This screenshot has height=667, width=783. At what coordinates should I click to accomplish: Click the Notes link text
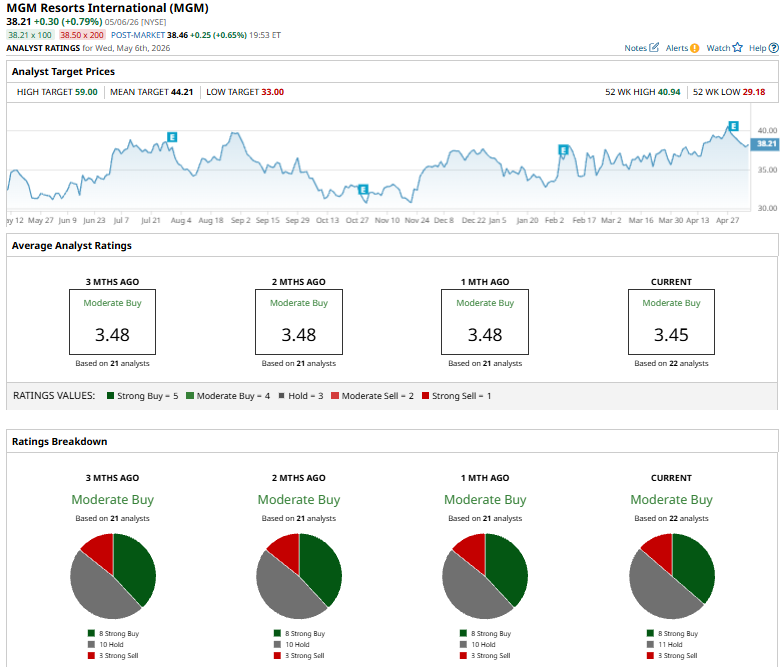pos(635,48)
